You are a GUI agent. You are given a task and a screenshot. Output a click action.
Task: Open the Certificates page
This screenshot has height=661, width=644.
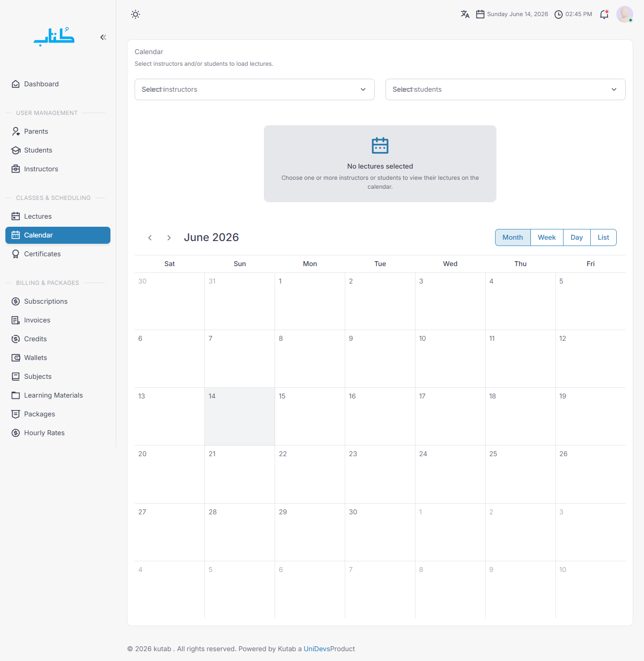pos(58,254)
